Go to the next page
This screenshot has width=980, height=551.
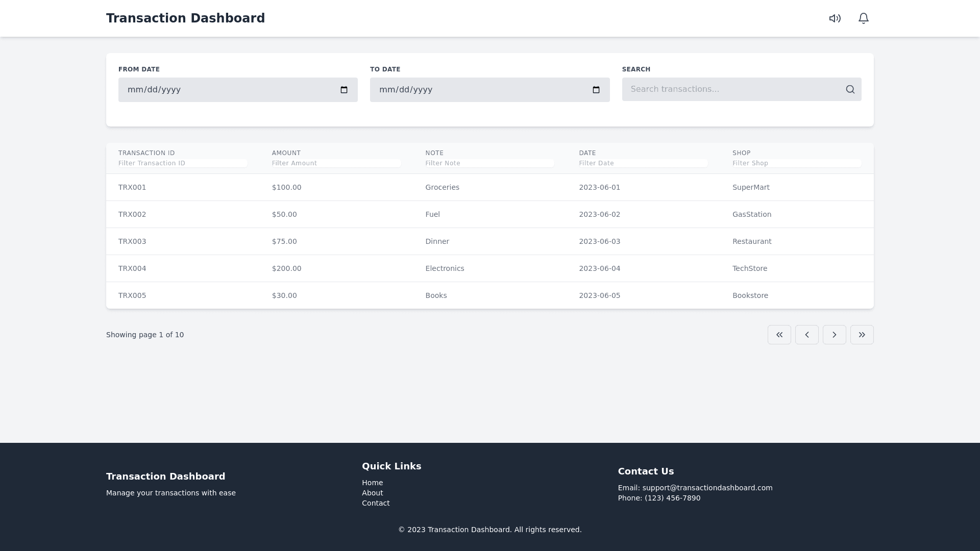coord(835,335)
